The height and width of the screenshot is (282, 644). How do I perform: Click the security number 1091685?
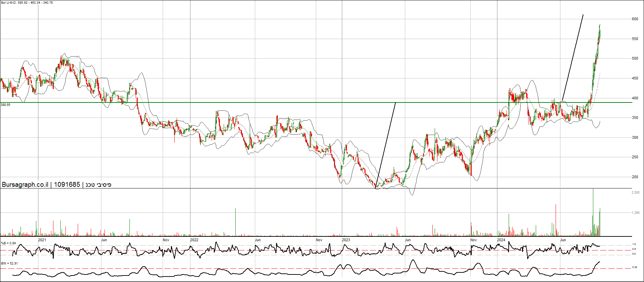pyautogui.click(x=67, y=185)
